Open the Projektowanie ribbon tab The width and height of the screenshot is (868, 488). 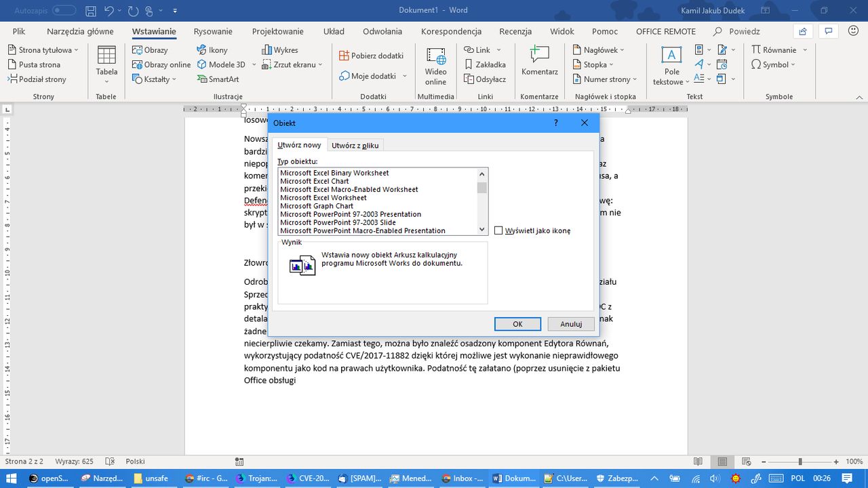point(278,31)
